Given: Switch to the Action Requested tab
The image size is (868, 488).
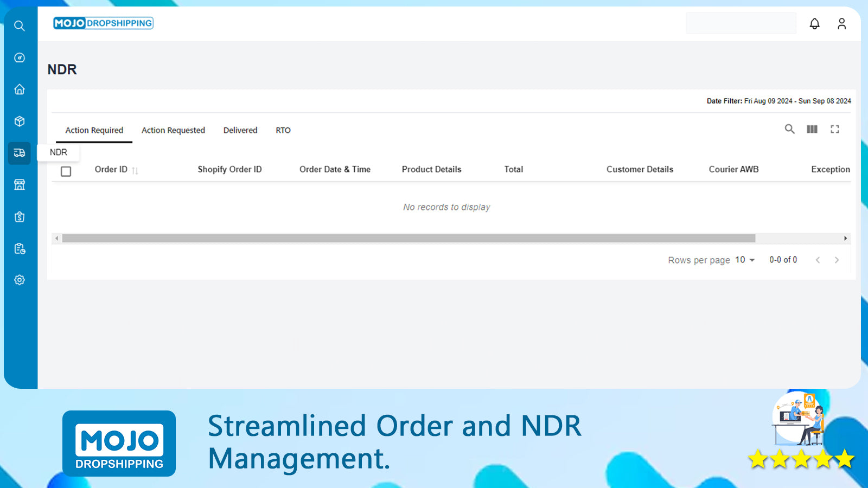Looking at the screenshot, I should coord(174,130).
